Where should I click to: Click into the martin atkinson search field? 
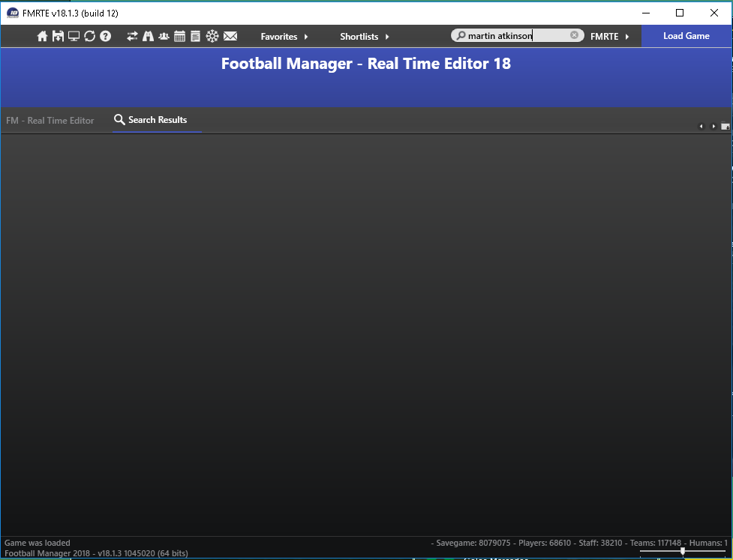tap(518, 35)
